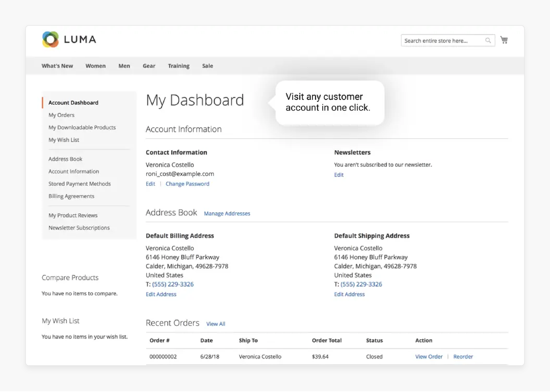Click the My Dashboard heading

coord(195,100)
